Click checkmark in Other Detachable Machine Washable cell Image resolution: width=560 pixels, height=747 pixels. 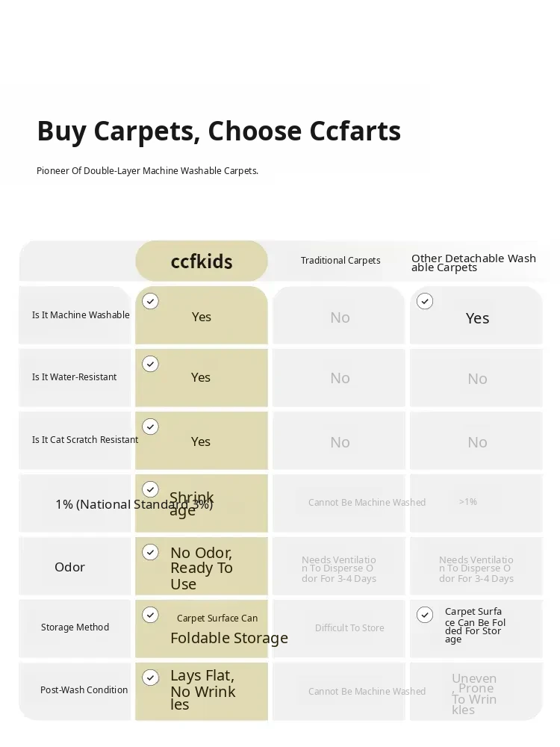pyautogui.click(x=425, y=301)
